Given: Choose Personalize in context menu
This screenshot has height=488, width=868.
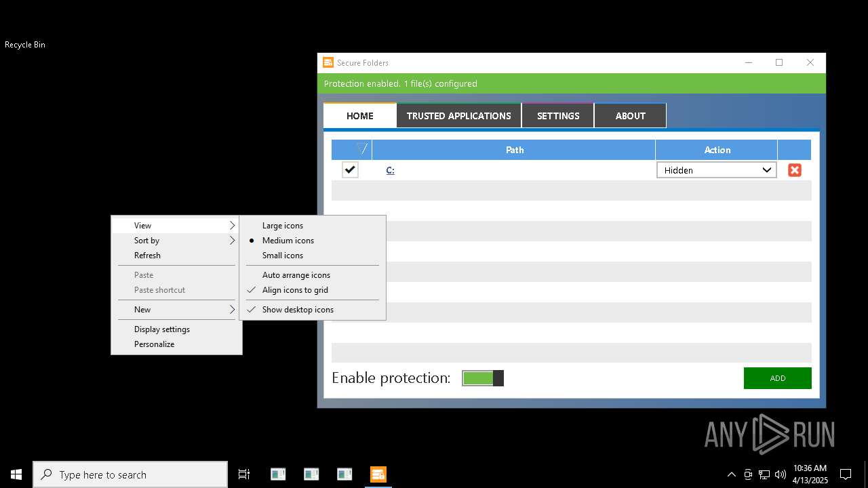Looking at the screenshot, I should [176, 344].
